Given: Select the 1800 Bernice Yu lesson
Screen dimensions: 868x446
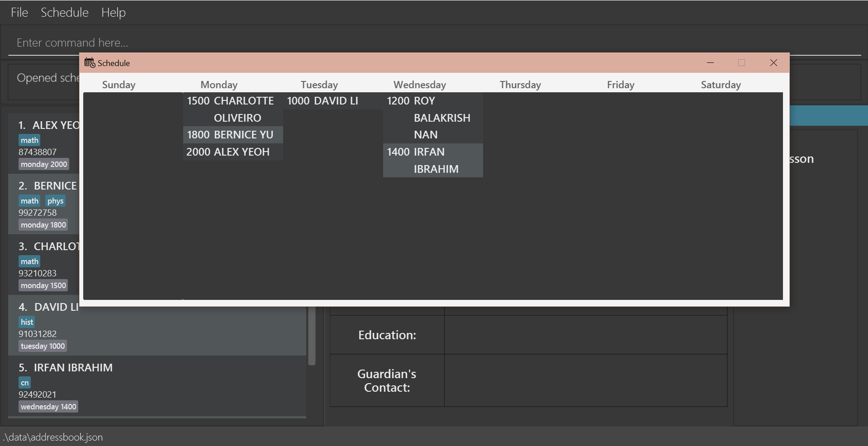Looking at the screenshot, I should pyautogui.click(x=233, y=135).
